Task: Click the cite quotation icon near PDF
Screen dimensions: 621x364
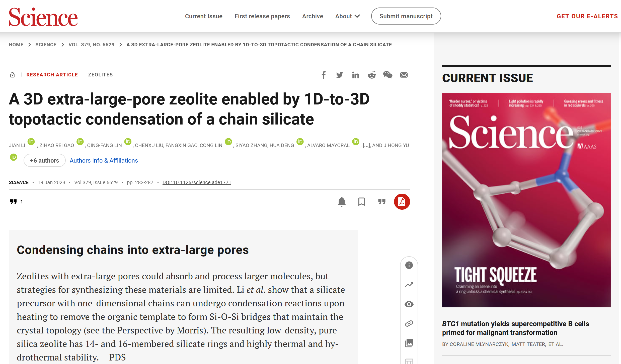Action: point(382,202)
